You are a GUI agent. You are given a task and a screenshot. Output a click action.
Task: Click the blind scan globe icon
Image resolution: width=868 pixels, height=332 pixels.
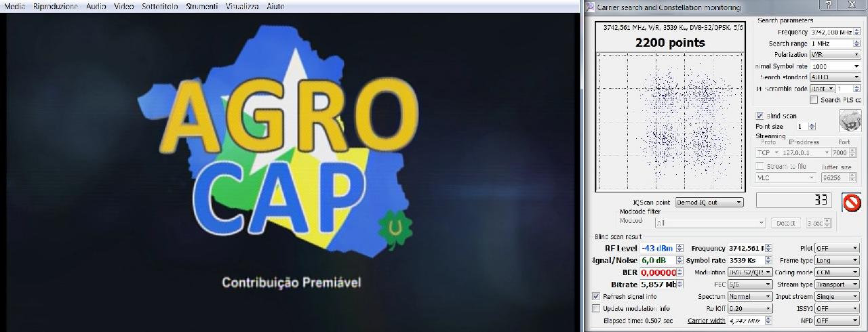click(850, 121)
